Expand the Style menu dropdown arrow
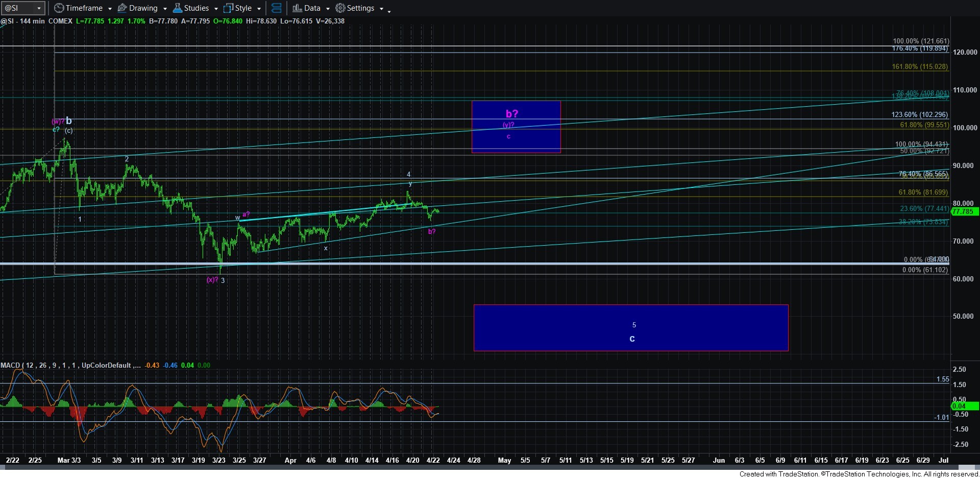 coord(259,9)
